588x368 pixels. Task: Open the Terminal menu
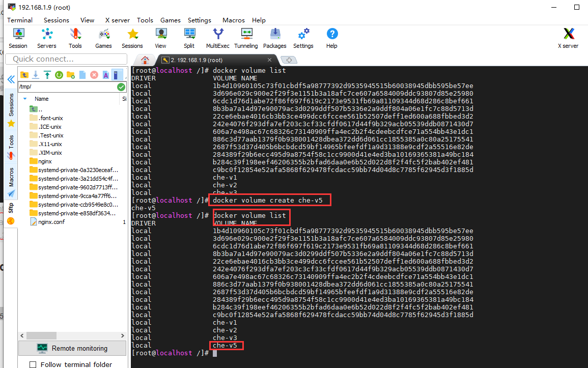point(20,20)
